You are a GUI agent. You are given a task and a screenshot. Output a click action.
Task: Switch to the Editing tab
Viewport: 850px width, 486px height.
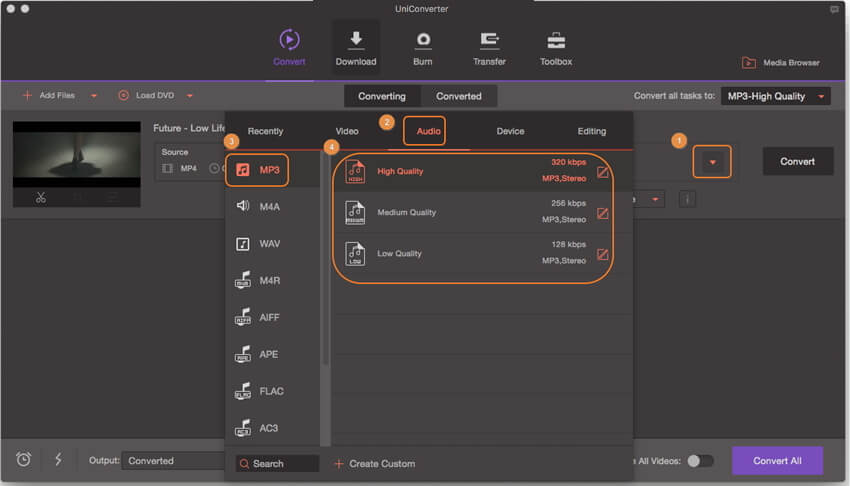pyautogui.click(x=591, y=131)
